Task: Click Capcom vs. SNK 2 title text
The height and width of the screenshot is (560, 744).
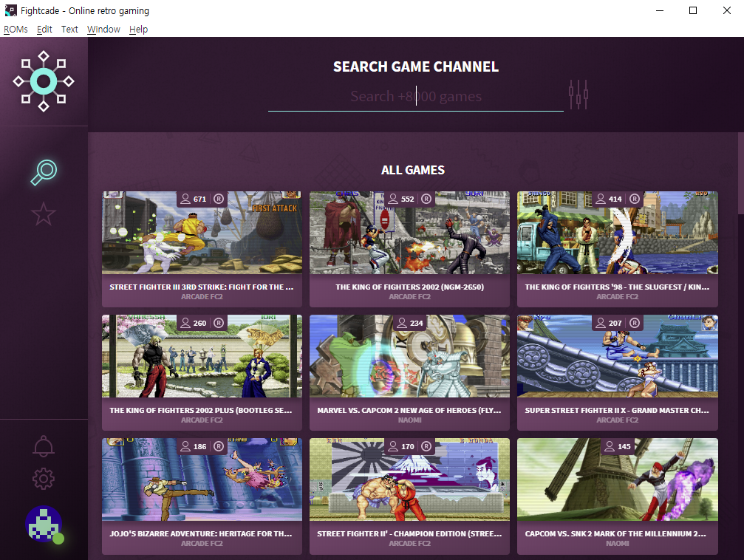Action: tap(615, 533)
